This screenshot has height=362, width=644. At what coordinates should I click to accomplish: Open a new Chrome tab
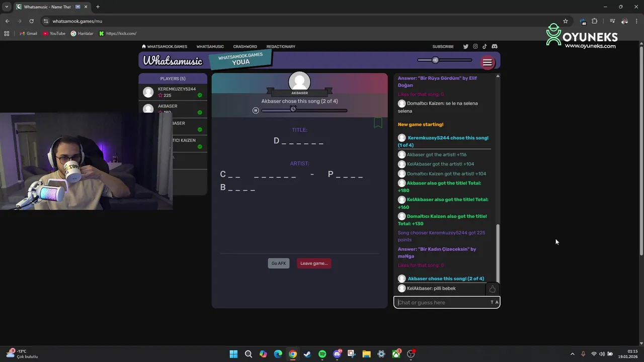click(x=98, y=7)
